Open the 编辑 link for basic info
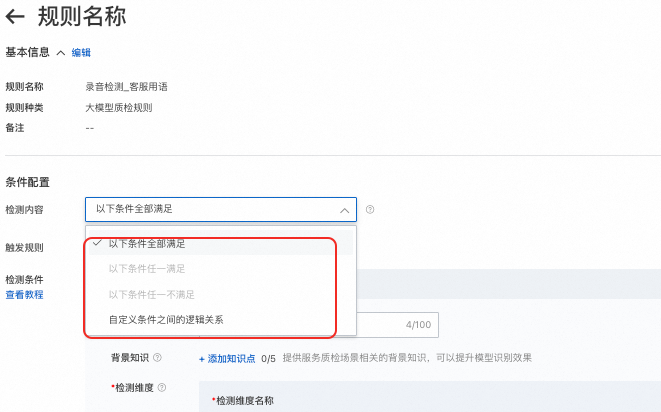The width and height of the screenshot is (661, 412). point(81,53)
